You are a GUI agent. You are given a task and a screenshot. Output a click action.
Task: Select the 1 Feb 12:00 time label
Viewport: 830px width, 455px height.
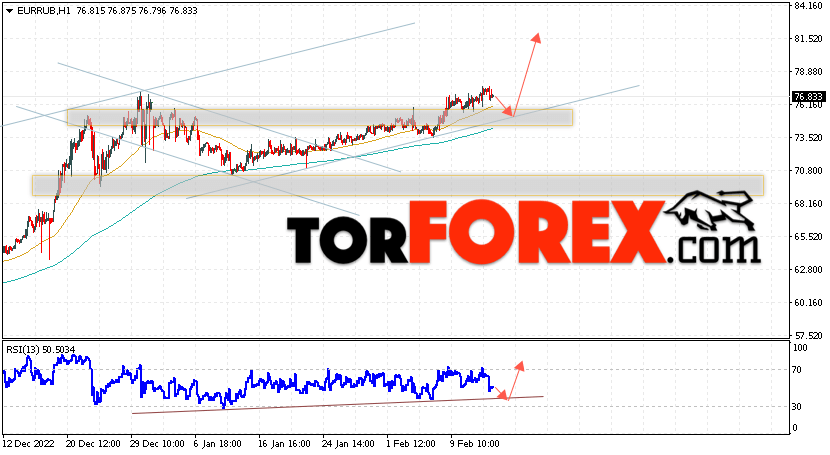click(411, 443)
